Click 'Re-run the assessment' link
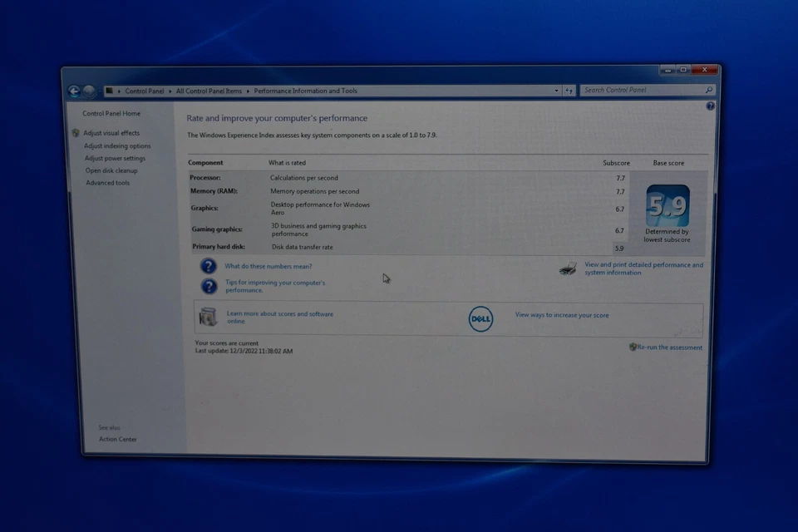798x532 pixels. coord(670,347)
